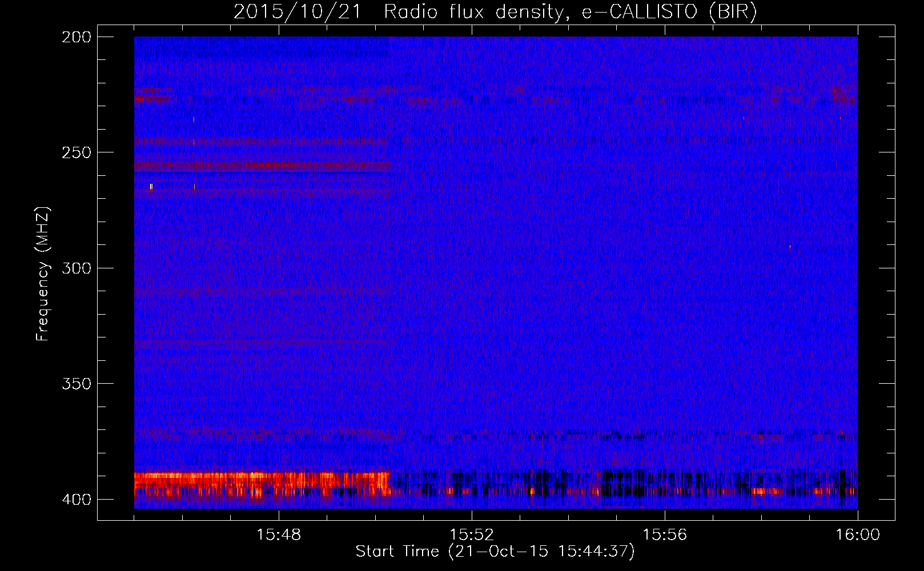Click the 16:00 time tick label
Screen dimensions: 924x571
pyautogui.click(x=858, y=535)
